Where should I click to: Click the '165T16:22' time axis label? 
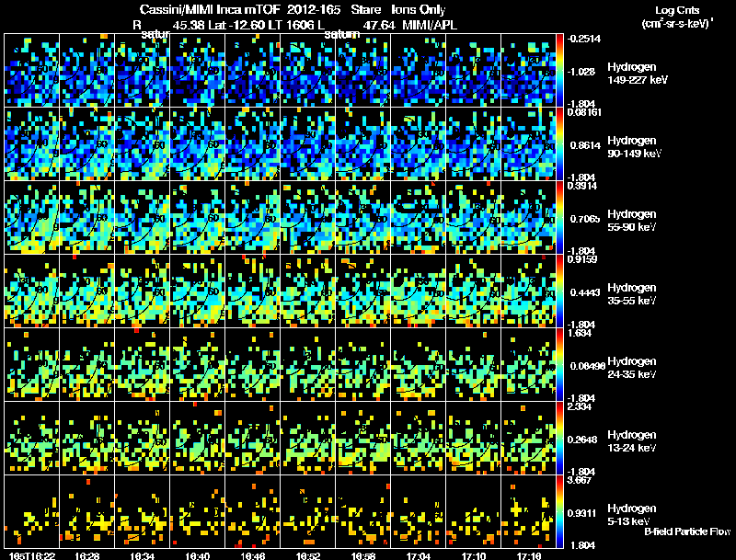point(32,555)
